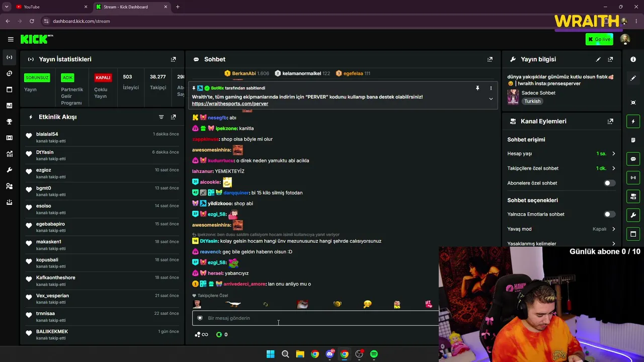Unpin the BotRix pinned message
Image resolution: width=644 pixels, height=362 pixels.
tap(477, 88)
